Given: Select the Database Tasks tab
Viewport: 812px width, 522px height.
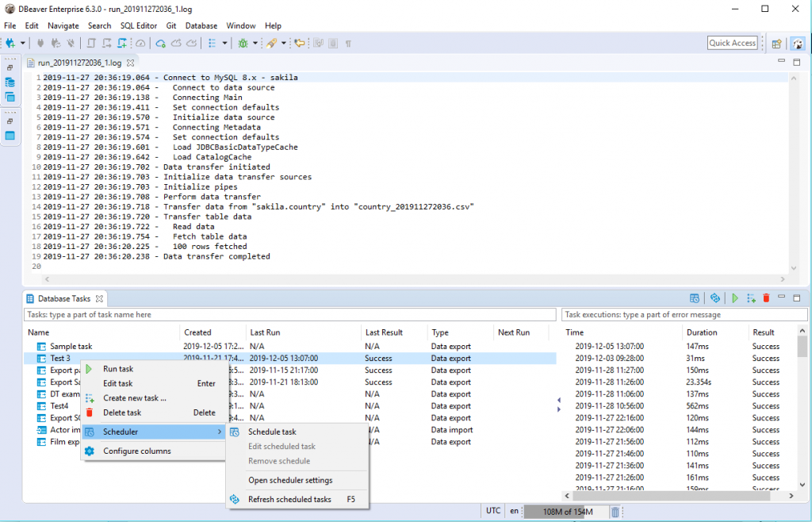Looking at the screenshot, I should 63,298.
